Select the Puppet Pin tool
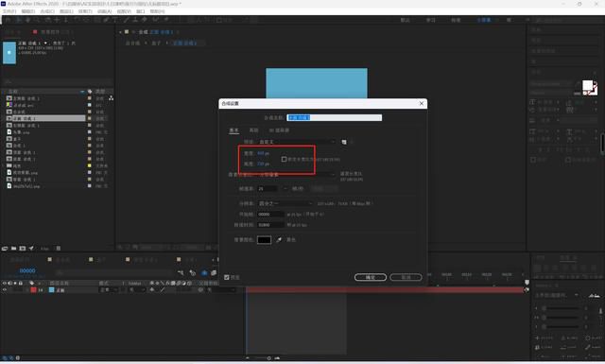 pos(166,20)
